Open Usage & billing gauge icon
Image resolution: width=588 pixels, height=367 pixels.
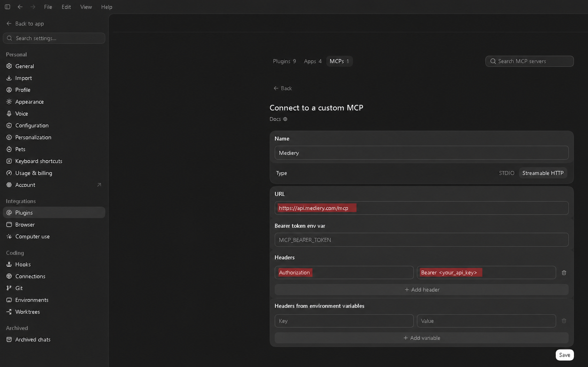pos(9,173)
